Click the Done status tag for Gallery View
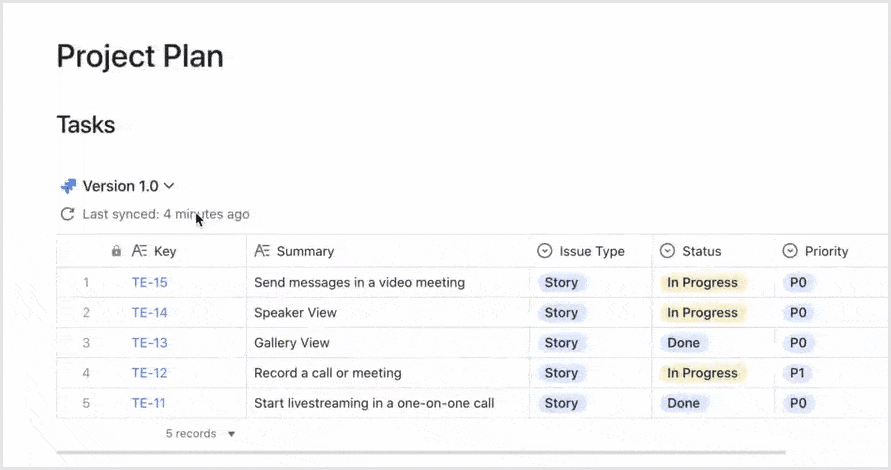891x470 pixels. coord(683,343)
